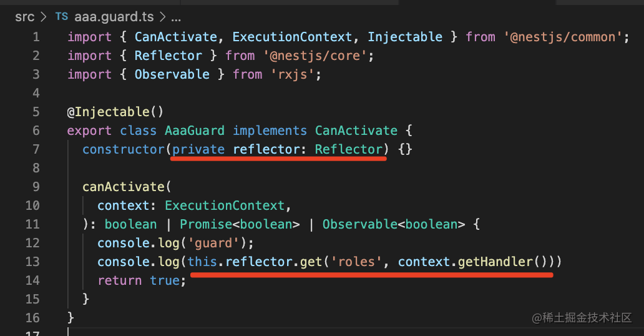
Task: Click the '@nestjs/common' import string
Action: click(x=563, y=37)
